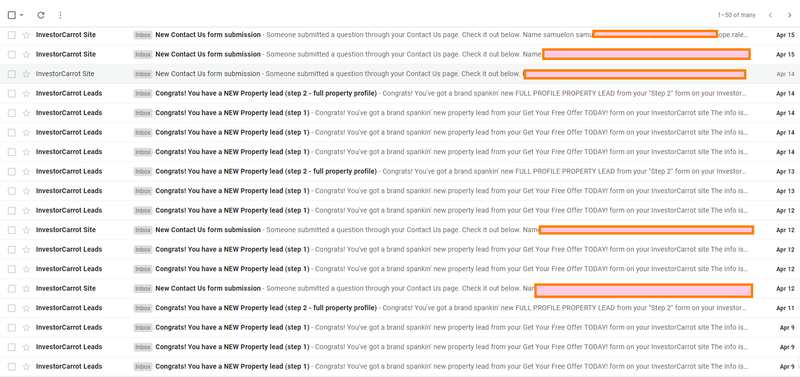Click sender InvestorCarrot Site on the samuelon email
This screenshot has height=377, width=800.
pos(66,35)
